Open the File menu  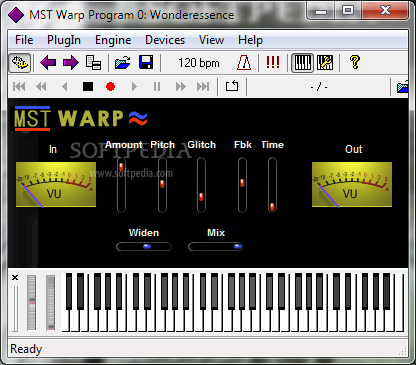pyautogui.click(x=24, y=40)
